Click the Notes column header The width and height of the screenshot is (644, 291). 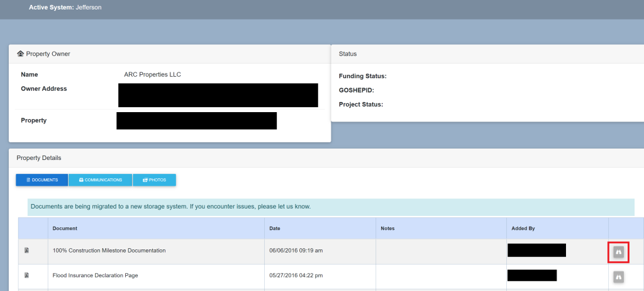(387, 228)
